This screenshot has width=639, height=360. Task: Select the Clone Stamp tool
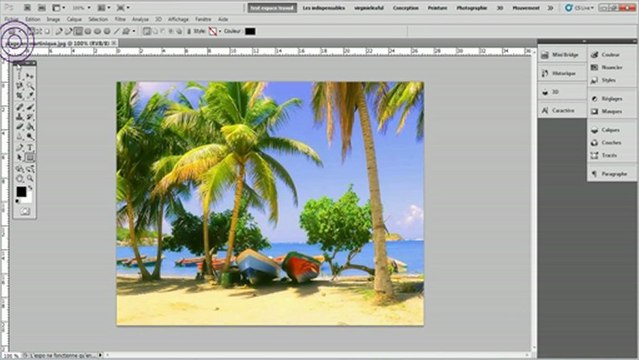coord(20,117)
